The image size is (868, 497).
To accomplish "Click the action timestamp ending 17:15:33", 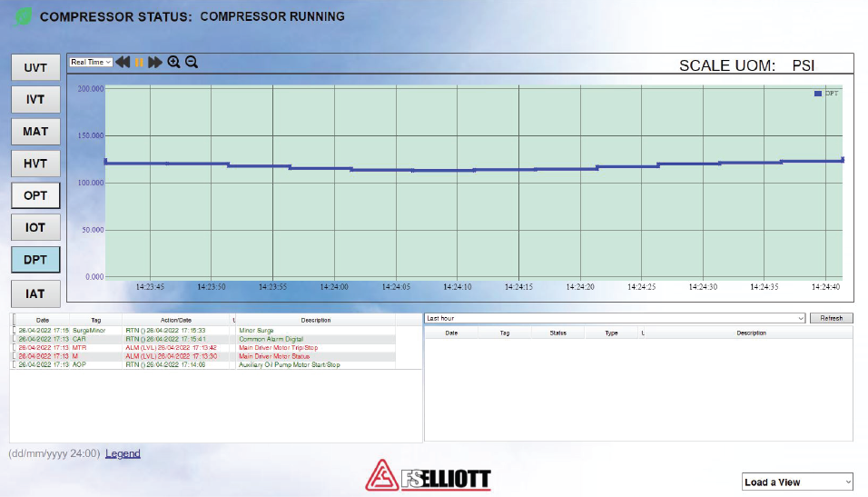I will pos(165,330).
